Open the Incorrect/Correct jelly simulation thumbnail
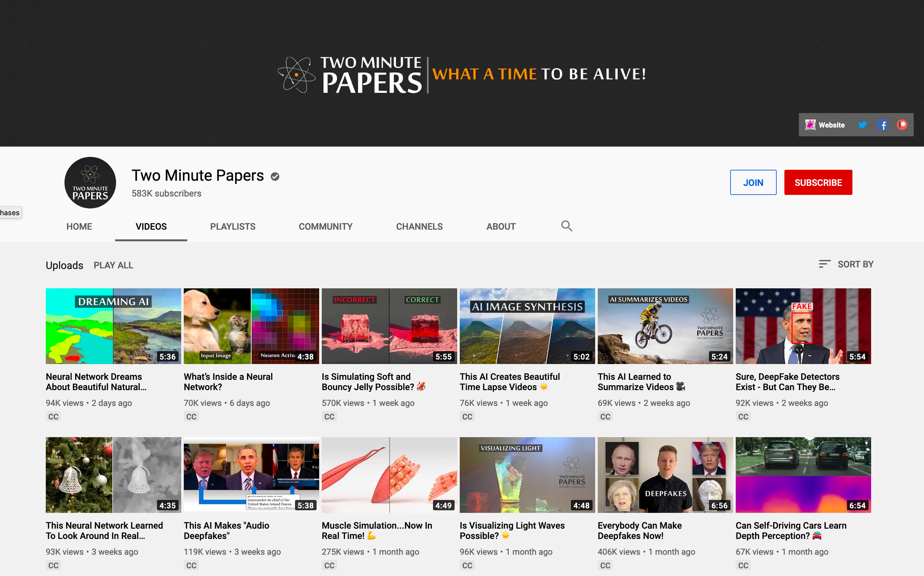Image resolution: width=924 pixels, height=576 pixels. coord(389,326)
